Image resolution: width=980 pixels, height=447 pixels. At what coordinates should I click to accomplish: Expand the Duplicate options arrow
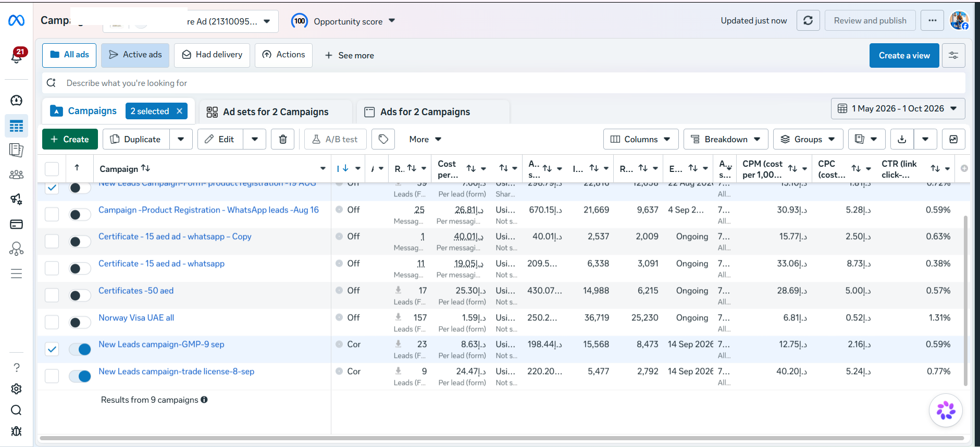(x=181, y=139)
